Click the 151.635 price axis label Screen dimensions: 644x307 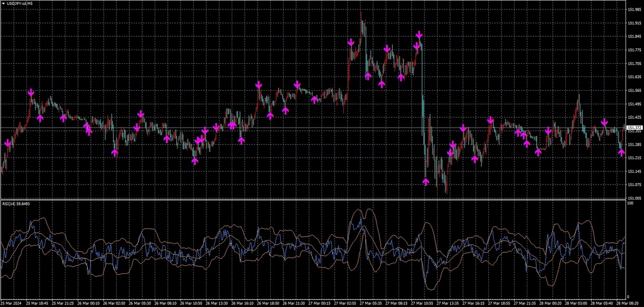tap(634, 77)
